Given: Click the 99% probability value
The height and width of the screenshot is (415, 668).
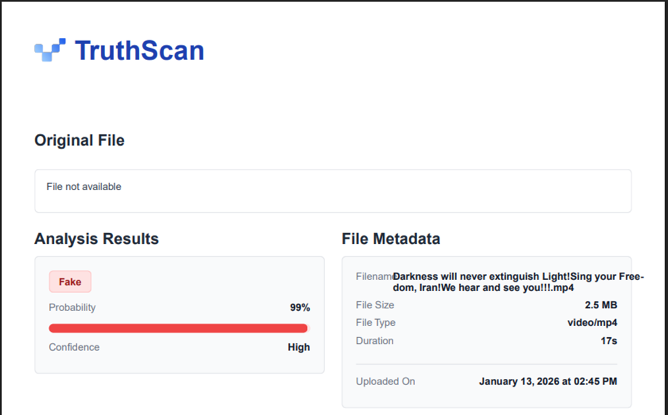Looking at the screenshot, I should tap(300, 307).
